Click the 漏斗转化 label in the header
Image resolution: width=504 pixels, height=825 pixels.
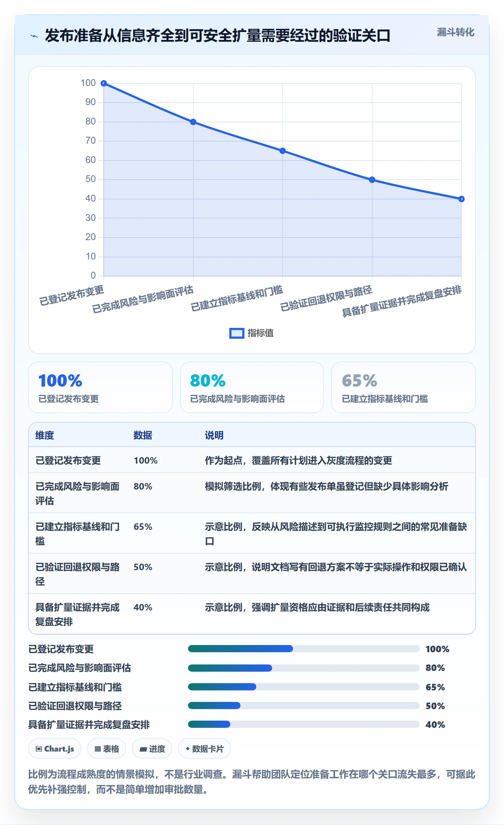click(x=455, y=32)
